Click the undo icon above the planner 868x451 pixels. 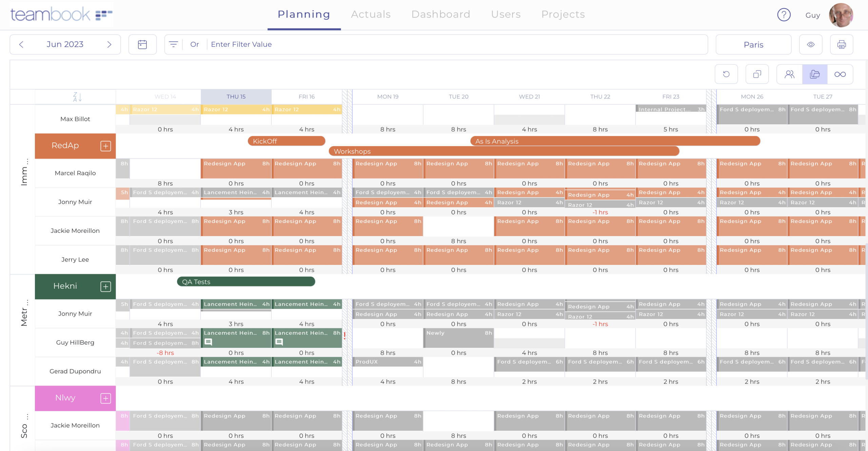click(x=726, y=74)
